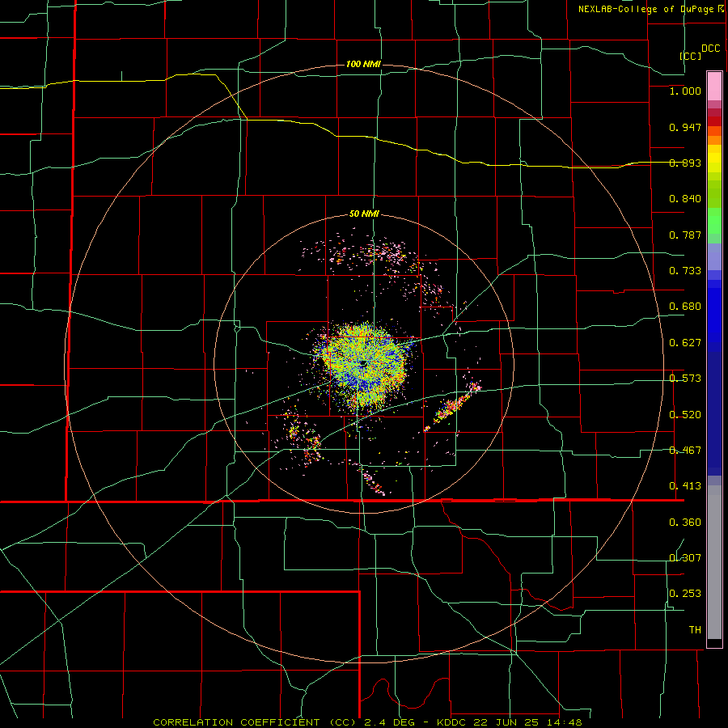Screen dimensions: 728x728
Task: Pick the pink swatch at top of color bar
Action: tap(714, 86)
